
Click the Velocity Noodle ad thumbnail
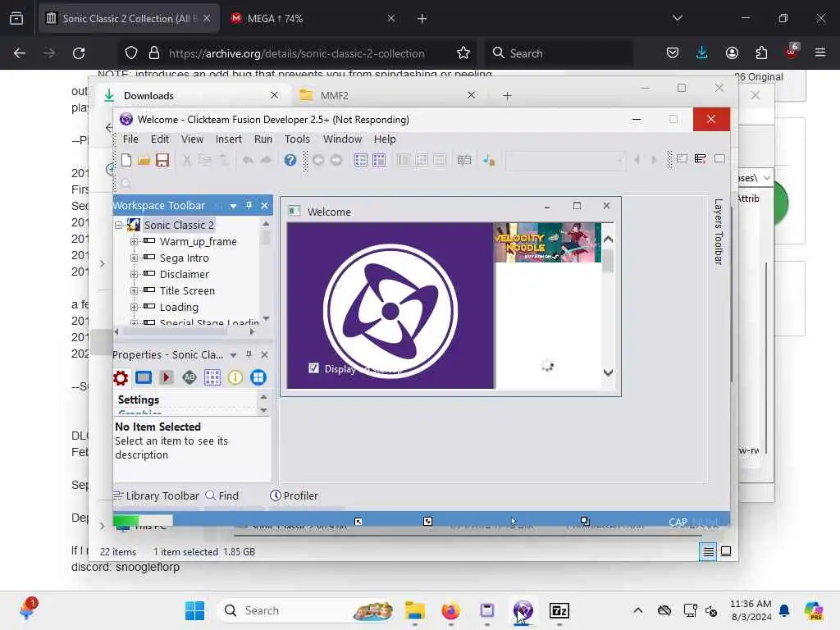(x=546, y=243)
